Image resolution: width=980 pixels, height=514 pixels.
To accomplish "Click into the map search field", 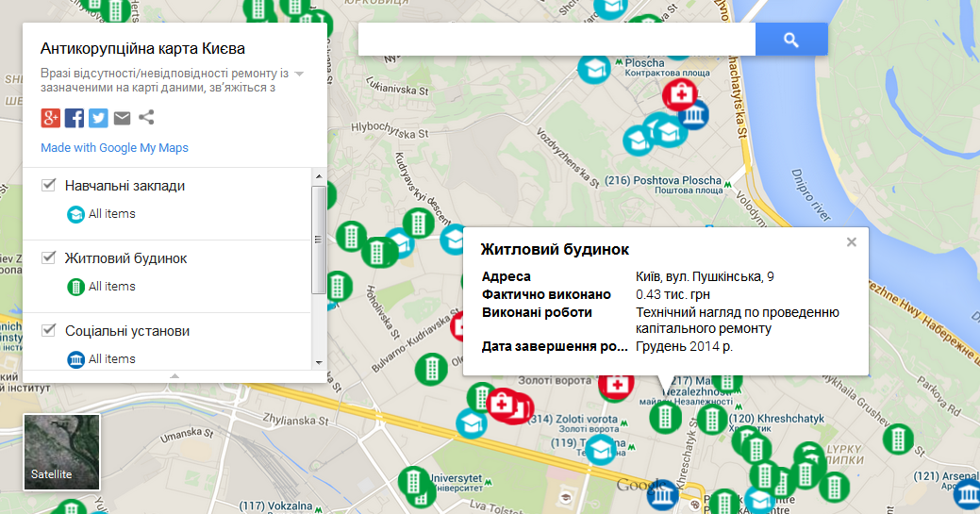I will [556, 40].
